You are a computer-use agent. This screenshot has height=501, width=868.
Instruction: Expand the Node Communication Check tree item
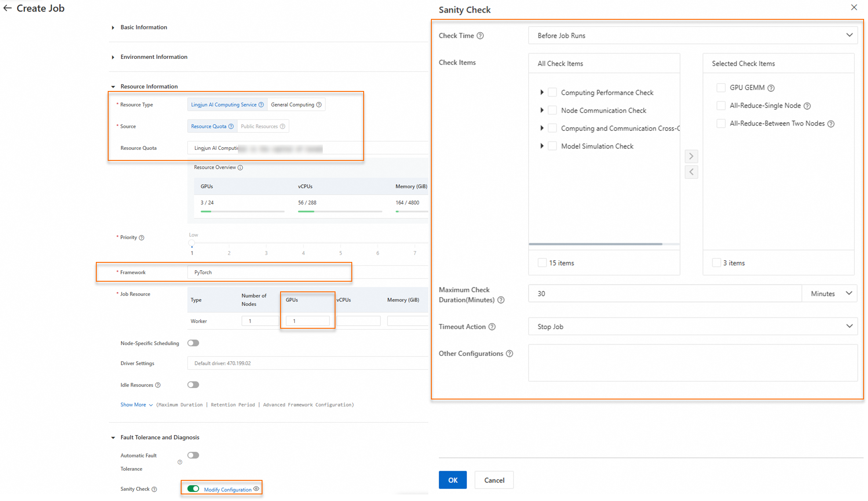[x=542, y=110]
